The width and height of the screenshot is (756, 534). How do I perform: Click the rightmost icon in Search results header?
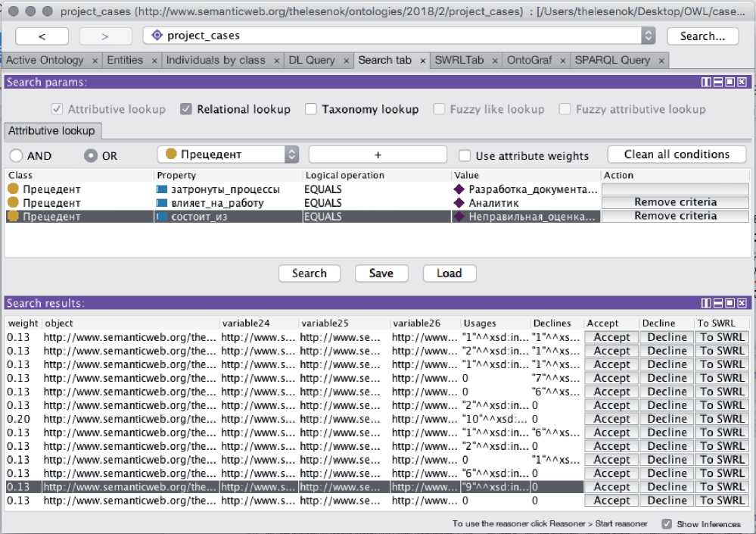[x=742, y=303]
